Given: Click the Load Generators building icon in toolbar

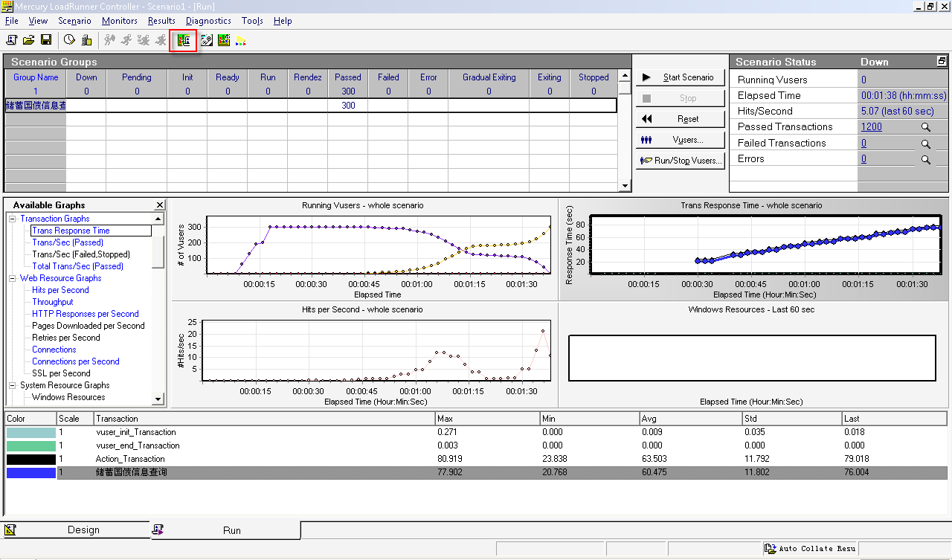Looking at the screenshot, I should click(86, 40).
